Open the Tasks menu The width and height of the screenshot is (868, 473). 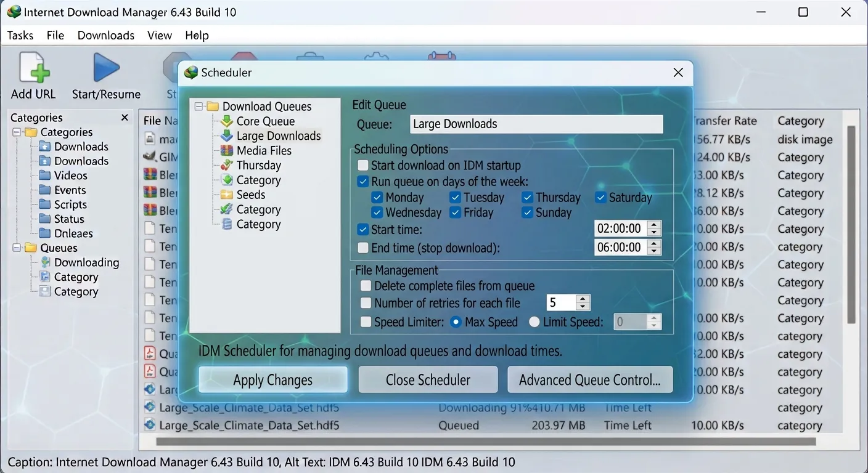pos(20,35)
